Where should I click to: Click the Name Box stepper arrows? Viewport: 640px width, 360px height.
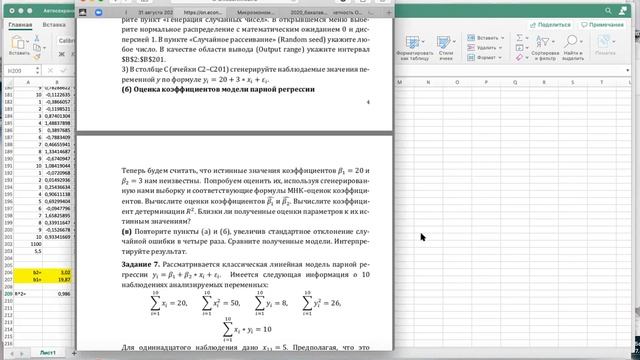pyautogui.click(x=38, y=71)
